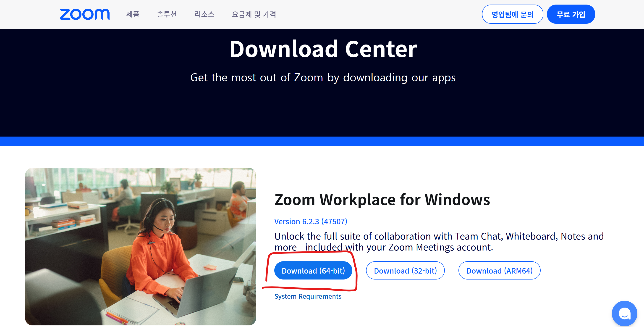Open the chat support bubble icon
644x327 pixels.
(x=624, y=314)
